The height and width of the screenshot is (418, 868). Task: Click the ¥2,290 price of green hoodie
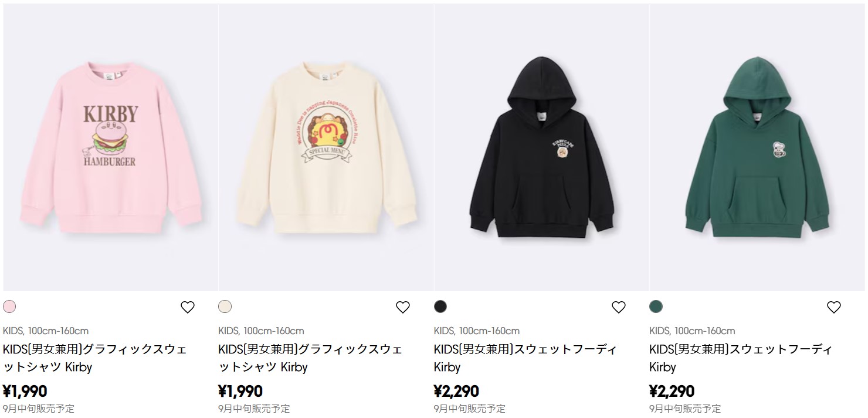point(672,391)
